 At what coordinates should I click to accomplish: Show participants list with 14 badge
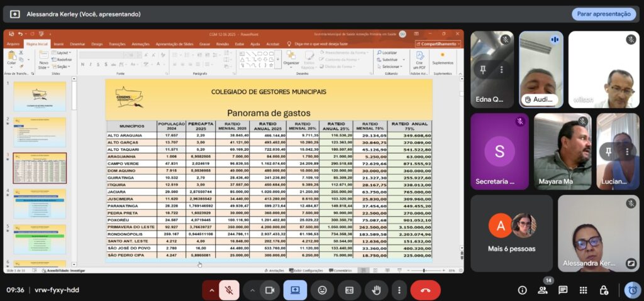click(542, 290)
